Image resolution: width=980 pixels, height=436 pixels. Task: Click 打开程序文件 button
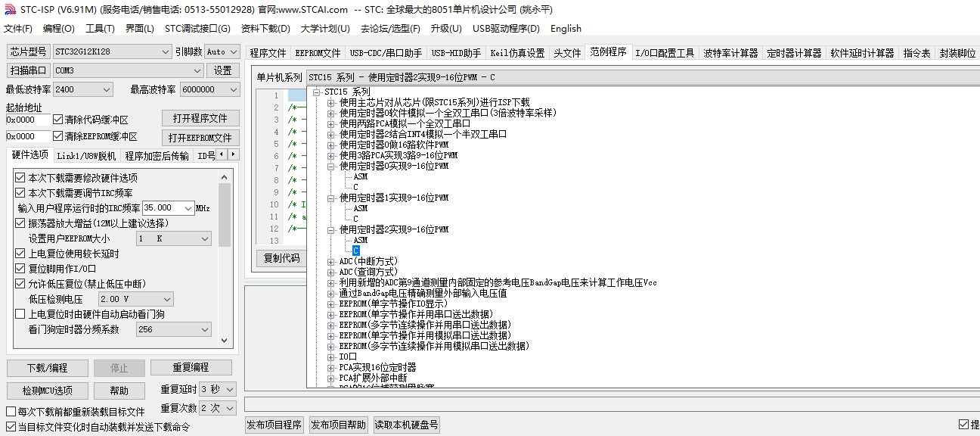(x=200, y=118)
